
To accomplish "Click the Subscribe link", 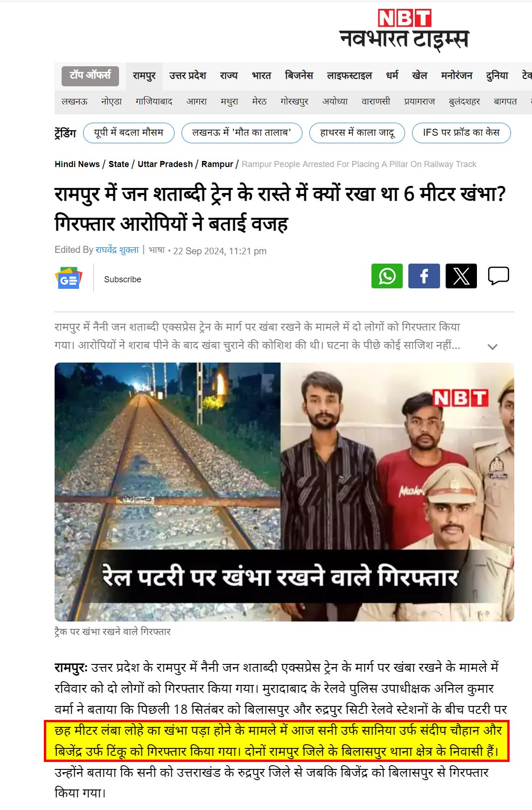I will 123,279.
